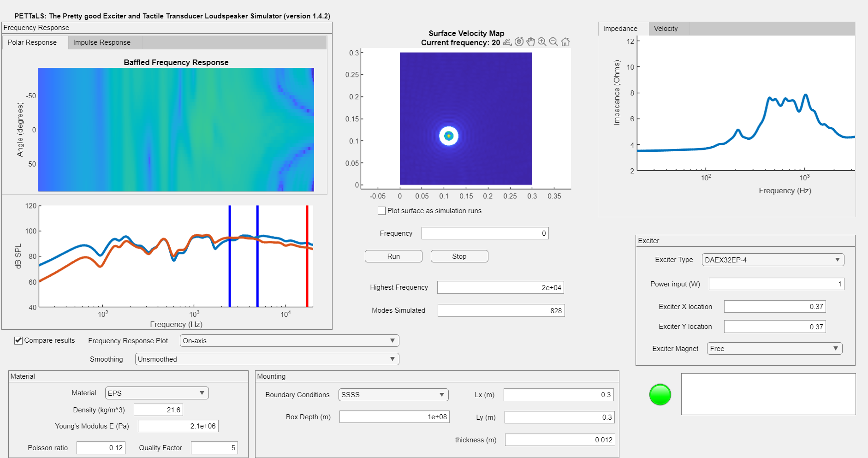Activate the zoom in tool on the velocity map
Viewport: 868px width, 458px height.
pyautogui.click(x=542, y=42)
